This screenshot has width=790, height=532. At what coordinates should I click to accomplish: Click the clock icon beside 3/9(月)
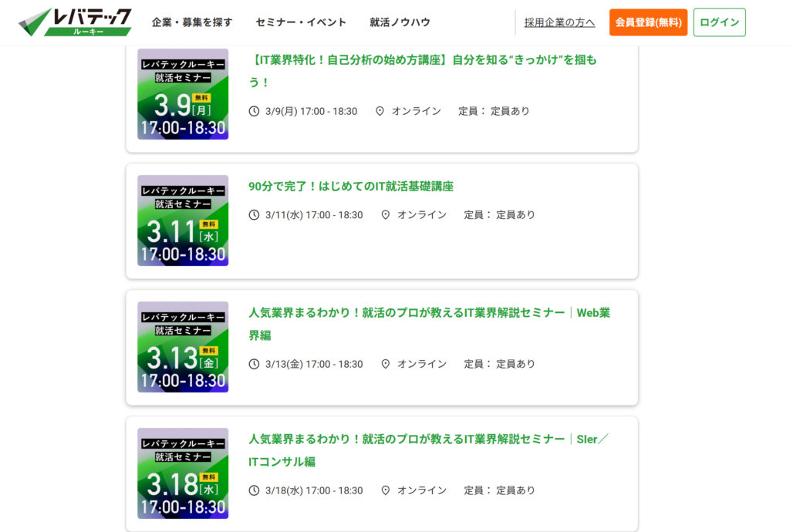(x=254, y=111)
